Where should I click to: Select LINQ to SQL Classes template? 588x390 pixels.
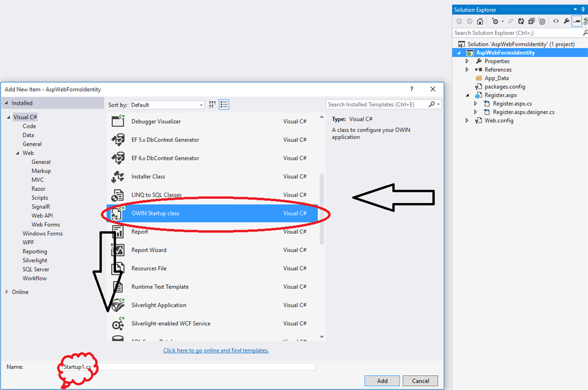pyautogui.click(x=214, y=195)
